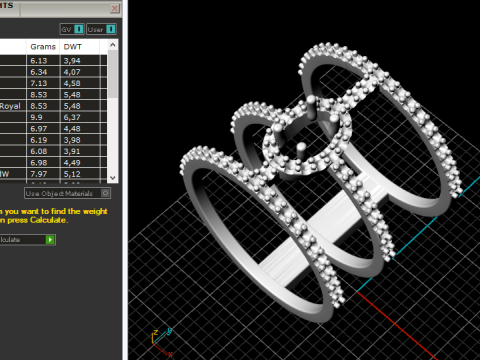Select the 6.13 grams cell
Image resolution: width=480 pixels, height=360 pixels.
(x=43, y=60)
